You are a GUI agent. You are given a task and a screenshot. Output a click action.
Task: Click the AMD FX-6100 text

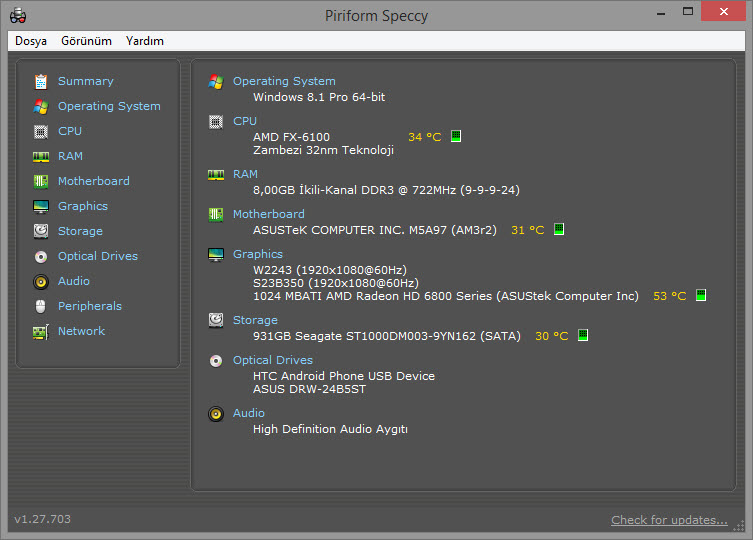click(291, 137)
